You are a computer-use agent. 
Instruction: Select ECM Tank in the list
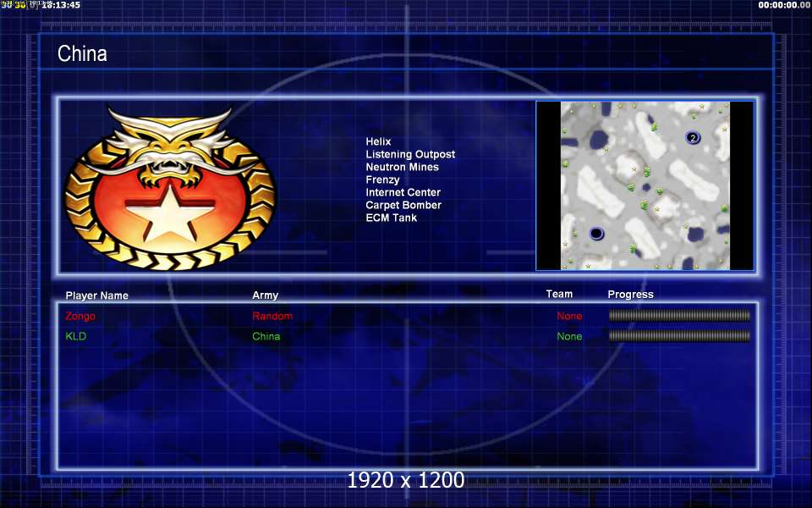391,218
